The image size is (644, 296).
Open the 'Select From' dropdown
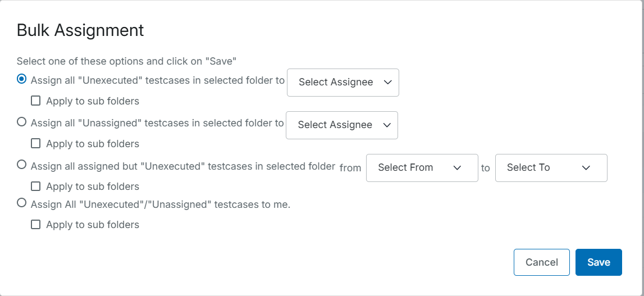(422, 167)
